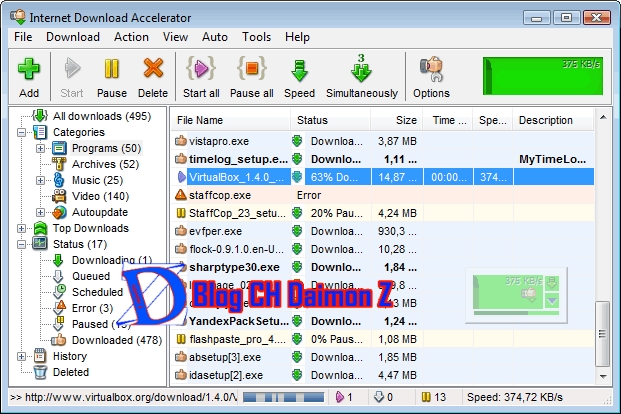The image size is (621, 414).
Task: Expand the History tree node
Action: coord(21,356)
